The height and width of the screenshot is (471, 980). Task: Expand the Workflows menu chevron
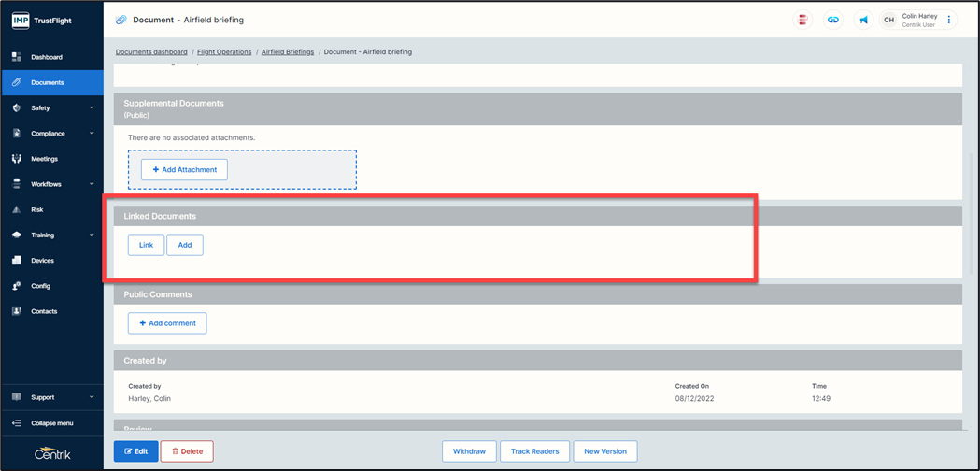[92, 184]
